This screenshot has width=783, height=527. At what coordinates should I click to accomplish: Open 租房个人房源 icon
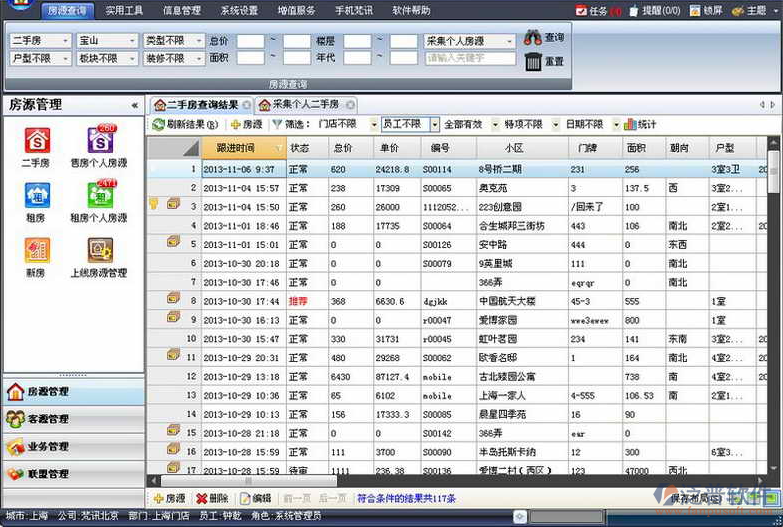(x=99, y=196)
